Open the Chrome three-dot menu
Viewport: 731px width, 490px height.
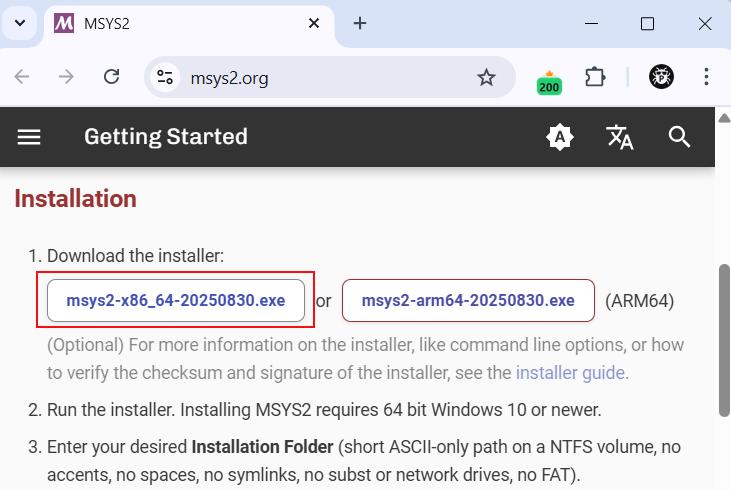pos(706,76)
